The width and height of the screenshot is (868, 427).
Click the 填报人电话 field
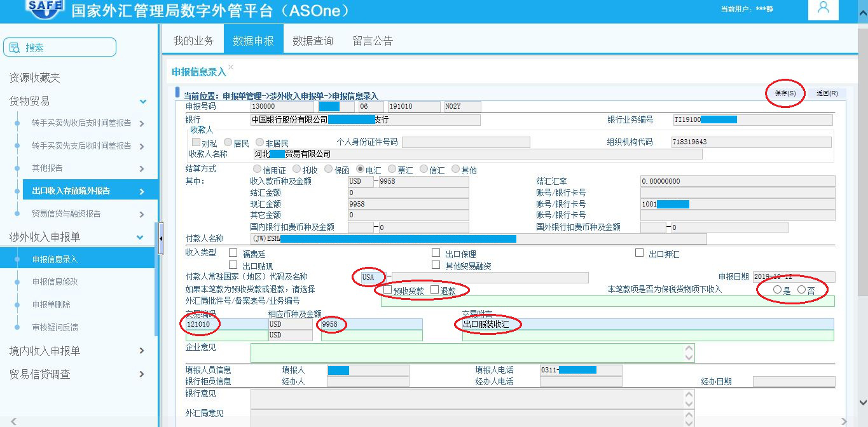click(581, 370)
